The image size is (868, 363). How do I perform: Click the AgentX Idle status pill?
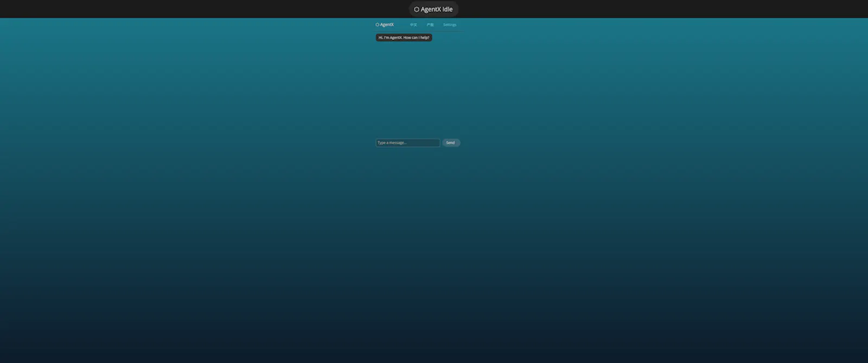pos(433,9)
